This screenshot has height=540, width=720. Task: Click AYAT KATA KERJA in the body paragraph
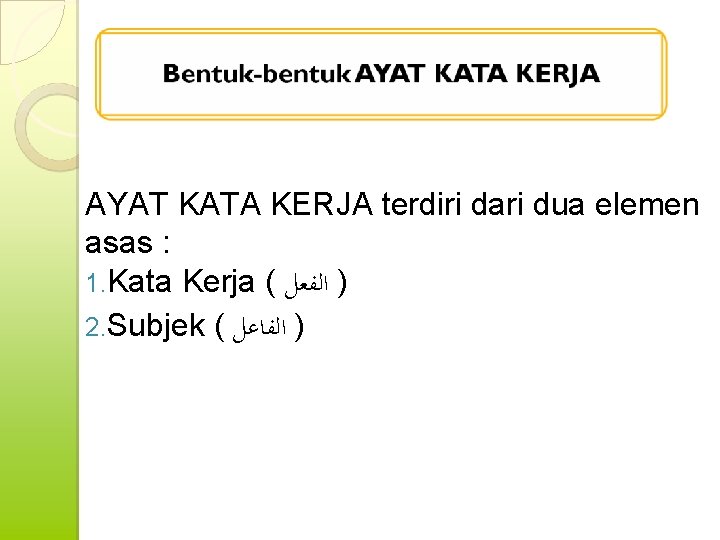coord(229,204)
